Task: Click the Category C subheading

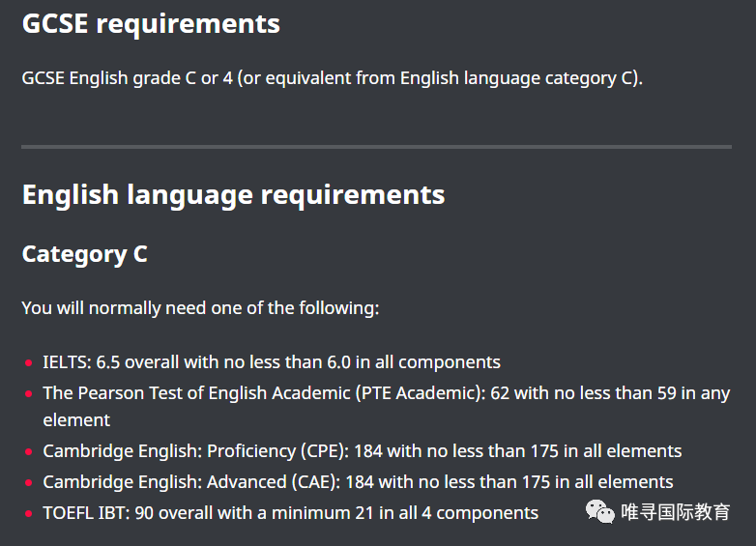Action: [85, 254]
